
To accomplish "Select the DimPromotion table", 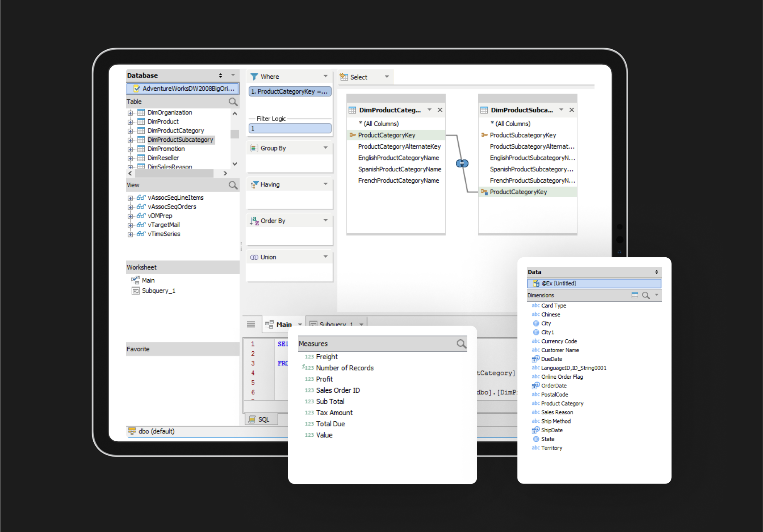I will tap(166, 149).
